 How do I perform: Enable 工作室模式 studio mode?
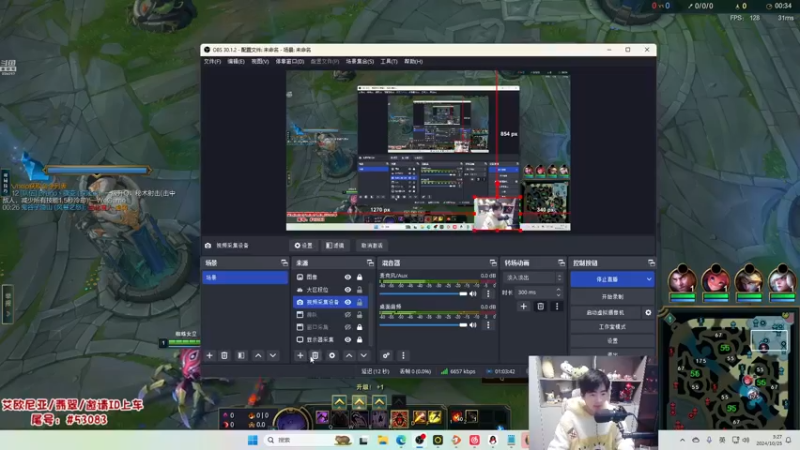pos(612,327)
